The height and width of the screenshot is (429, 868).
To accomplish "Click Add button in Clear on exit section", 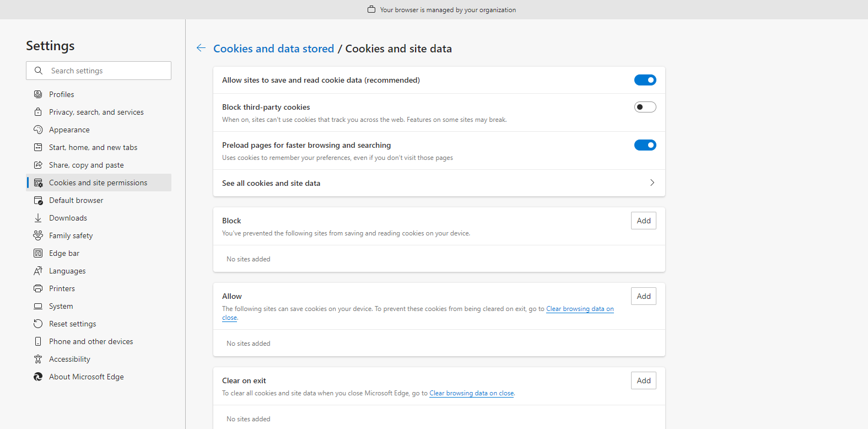I will (x=644, y=380).
